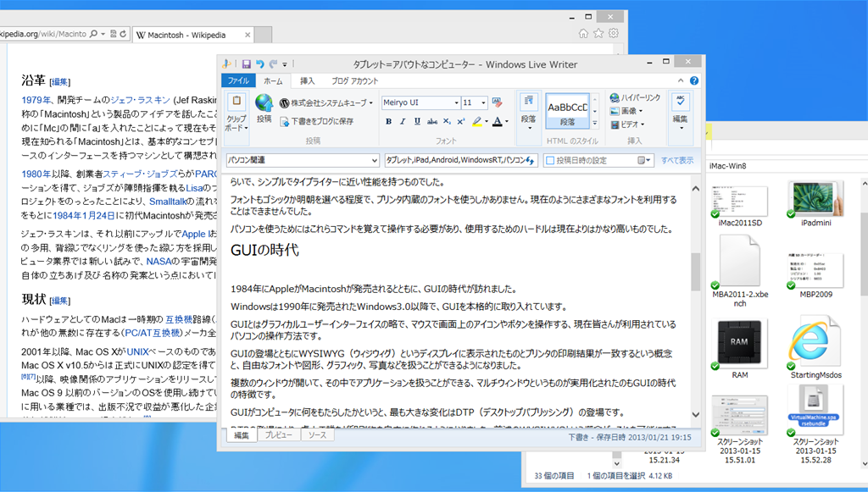Viewport: 868px width, 492px height.
Task: Open the post date calendar dropdown
Action: [x=644, y=160]
